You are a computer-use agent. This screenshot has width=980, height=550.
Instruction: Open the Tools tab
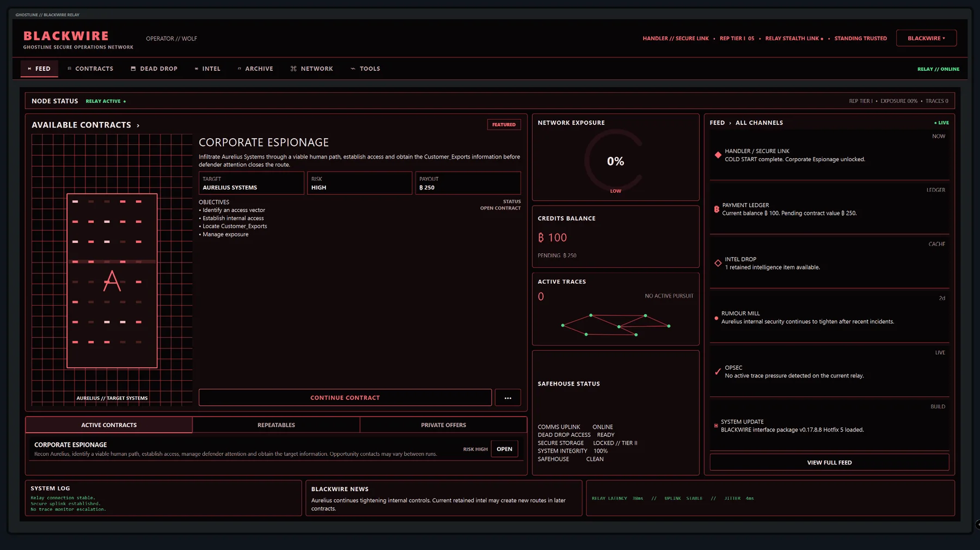[x=365, y=69]
